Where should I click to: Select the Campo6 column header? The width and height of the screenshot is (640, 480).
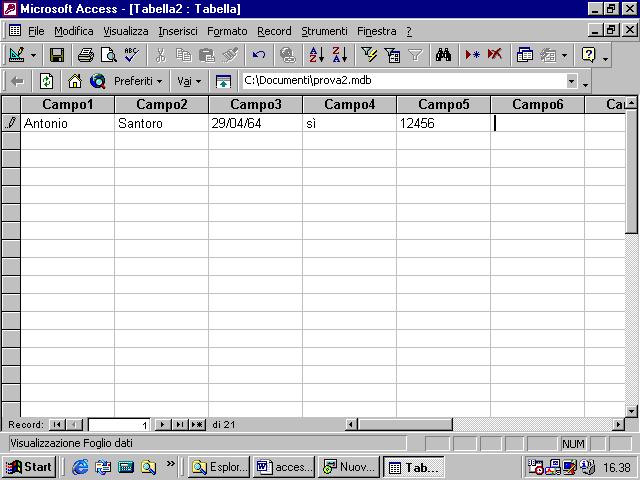coord(538,104)
